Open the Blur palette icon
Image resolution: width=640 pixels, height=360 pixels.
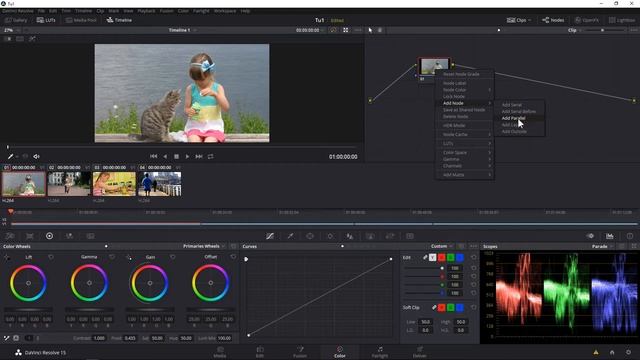tap(349, 236)
